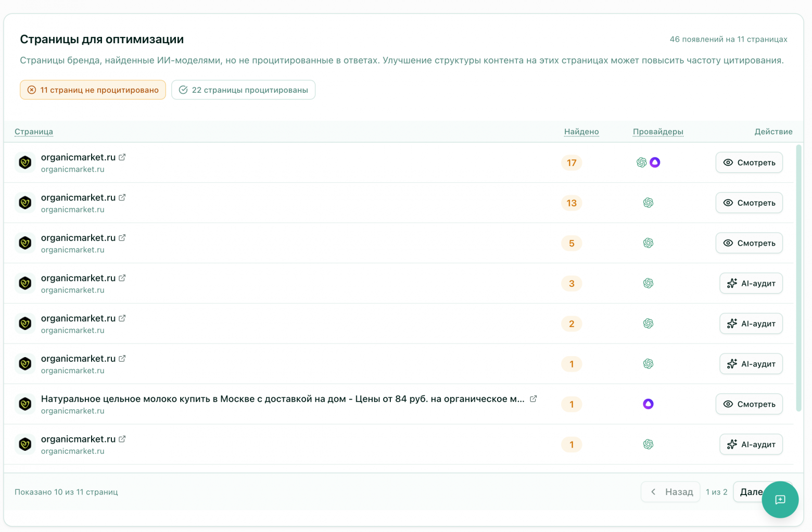Open external link icon next to milk page title
812x532 pixels.
coord(533,399)
